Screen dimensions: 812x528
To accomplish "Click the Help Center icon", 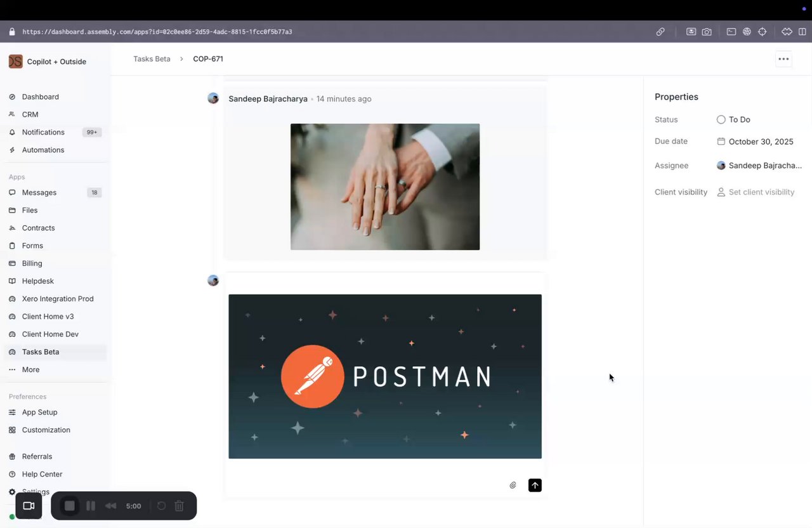I will [x=12, y=475].
